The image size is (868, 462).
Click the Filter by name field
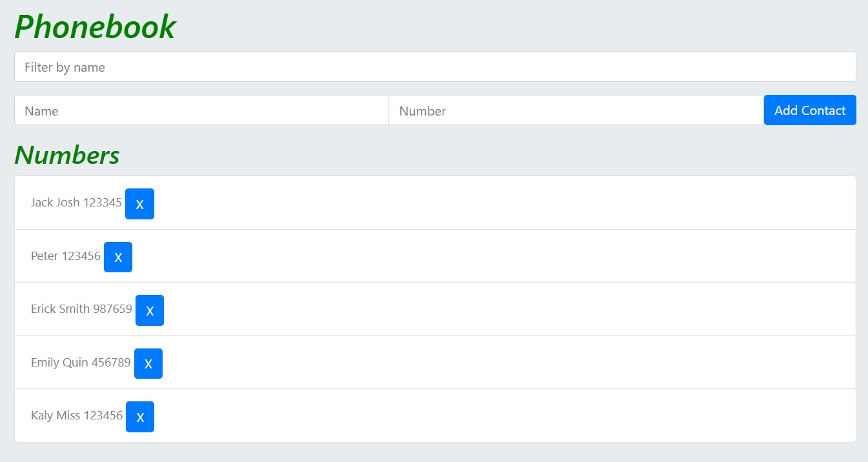click(435, 67)
